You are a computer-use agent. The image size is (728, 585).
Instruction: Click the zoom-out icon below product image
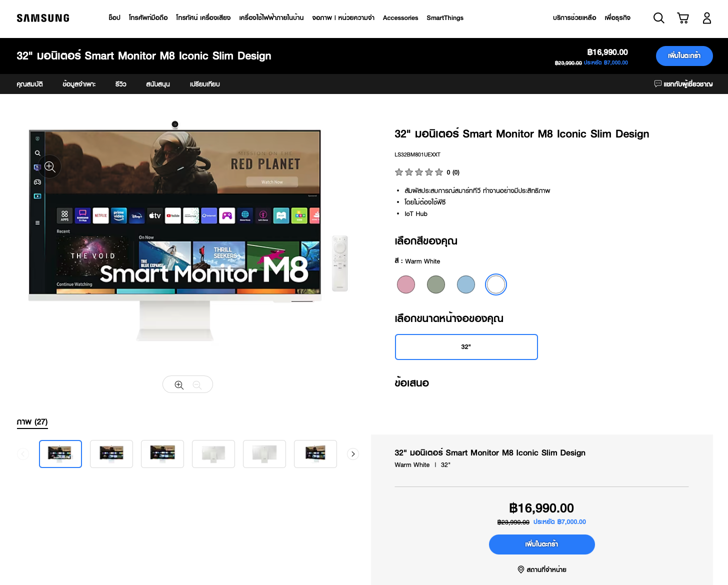point(197,384)
